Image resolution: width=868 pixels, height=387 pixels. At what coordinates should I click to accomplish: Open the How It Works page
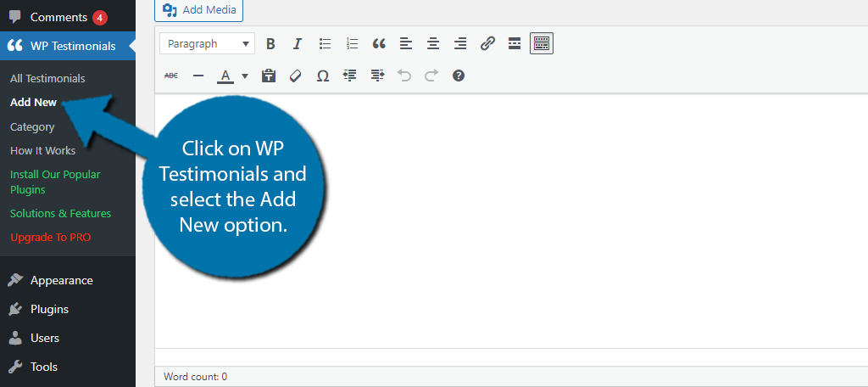pyautogui.click(x=42, y=151)
